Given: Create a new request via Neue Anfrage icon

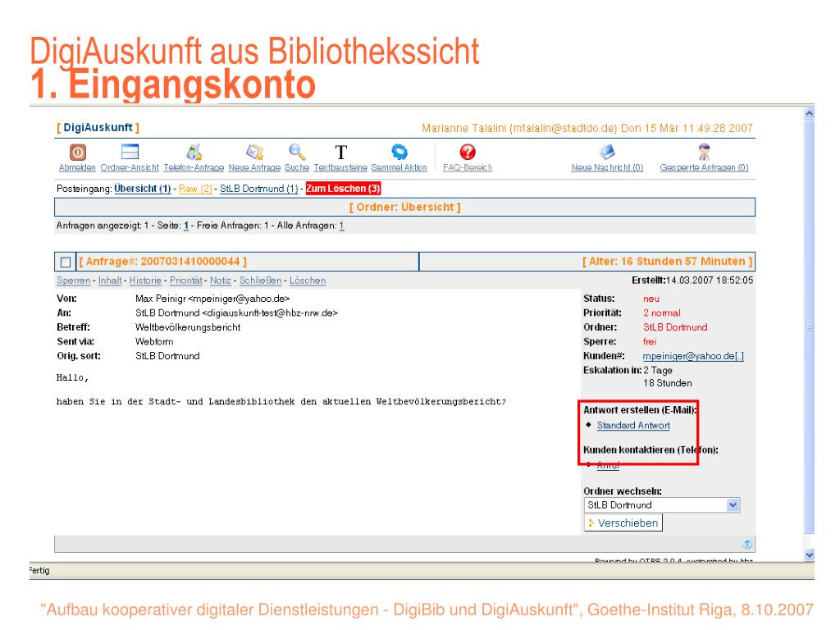Looking at the screenshot, I should point(254,152).
